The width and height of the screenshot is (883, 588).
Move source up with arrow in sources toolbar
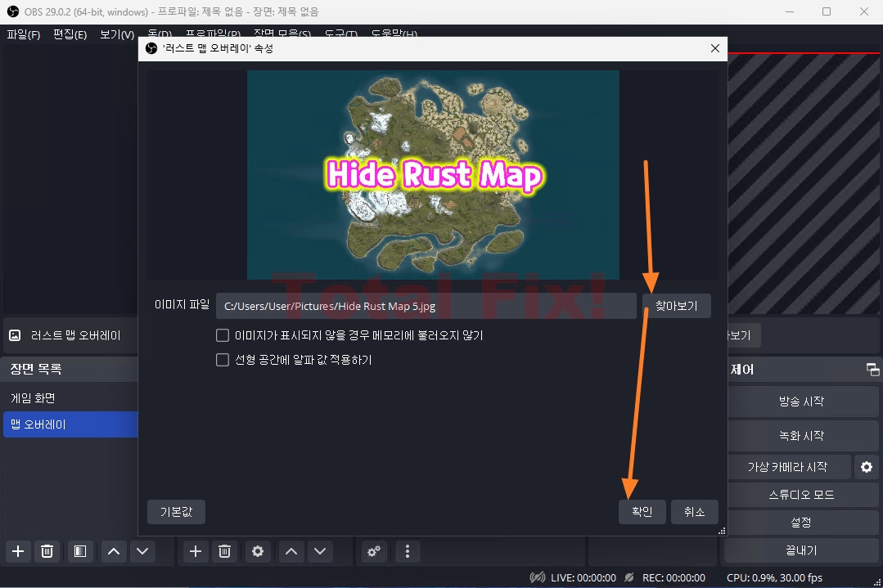point(291,551)
